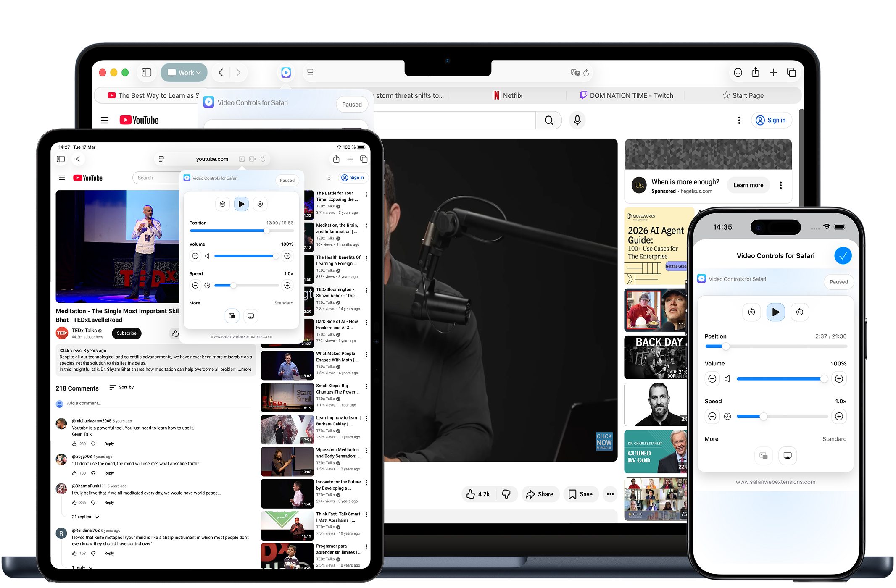Screen dimensions: 896x588
Task: Click the YouTube voice search microphone
Action: tap(577, 121)
